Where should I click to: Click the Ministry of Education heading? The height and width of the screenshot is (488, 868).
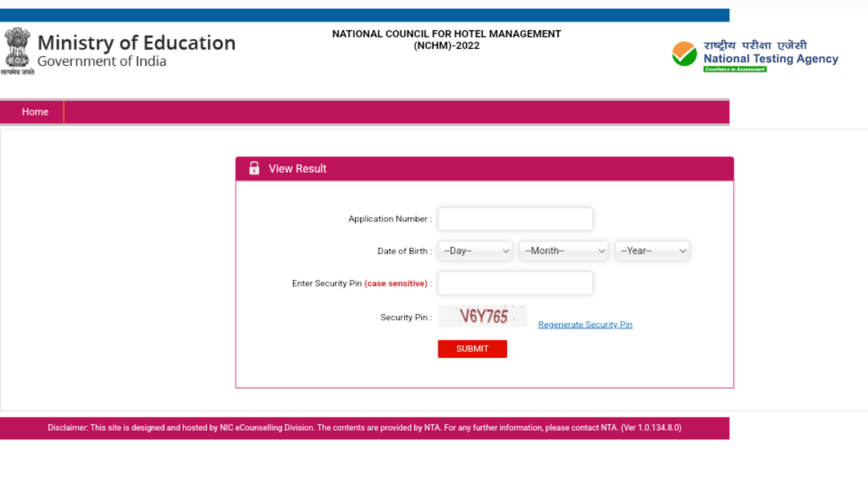pos(136,43)
